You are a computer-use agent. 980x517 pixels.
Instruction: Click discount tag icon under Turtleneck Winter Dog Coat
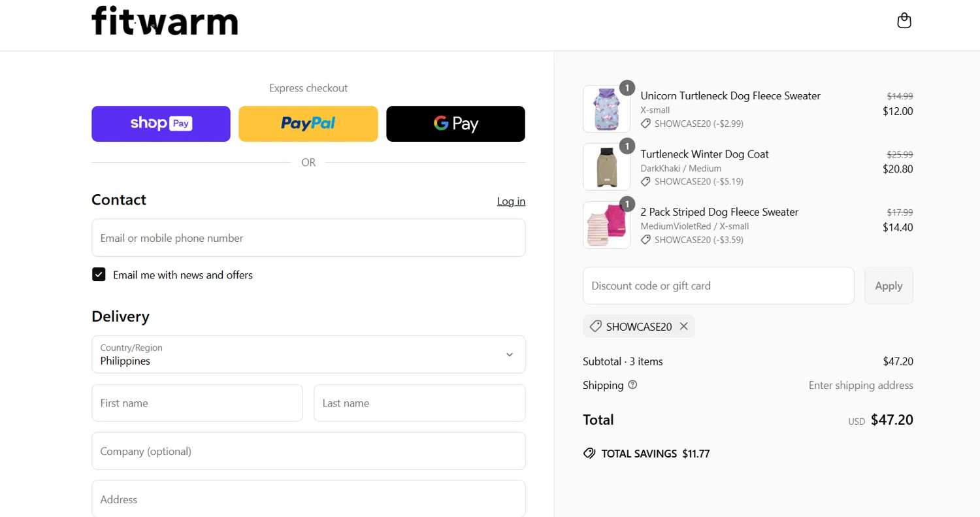645,182
